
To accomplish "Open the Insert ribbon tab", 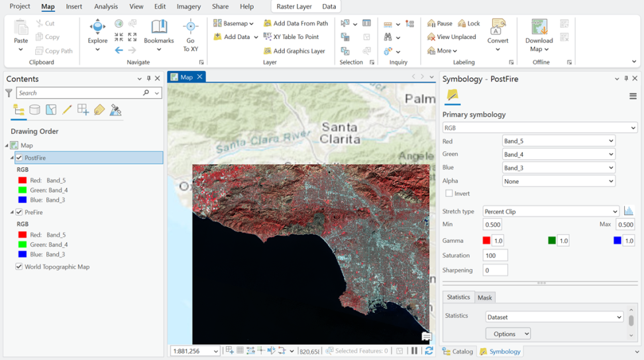I will click(74, 7).
